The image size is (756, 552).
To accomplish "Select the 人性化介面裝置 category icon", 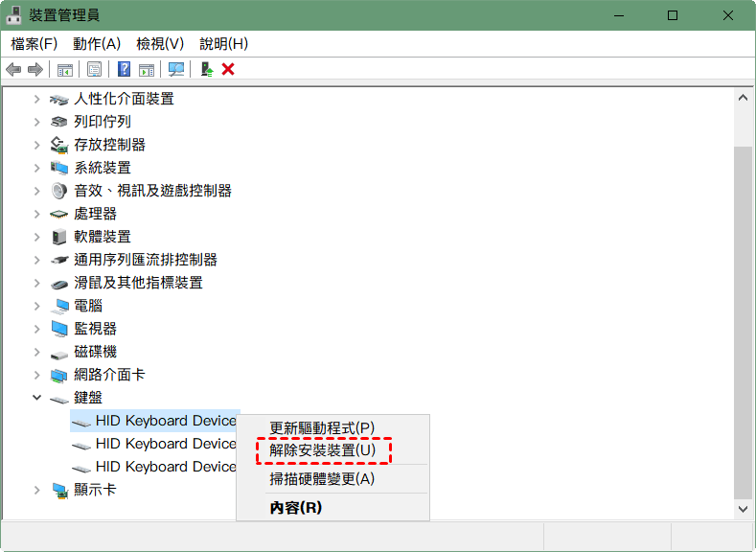I will (x=58, y=100).
